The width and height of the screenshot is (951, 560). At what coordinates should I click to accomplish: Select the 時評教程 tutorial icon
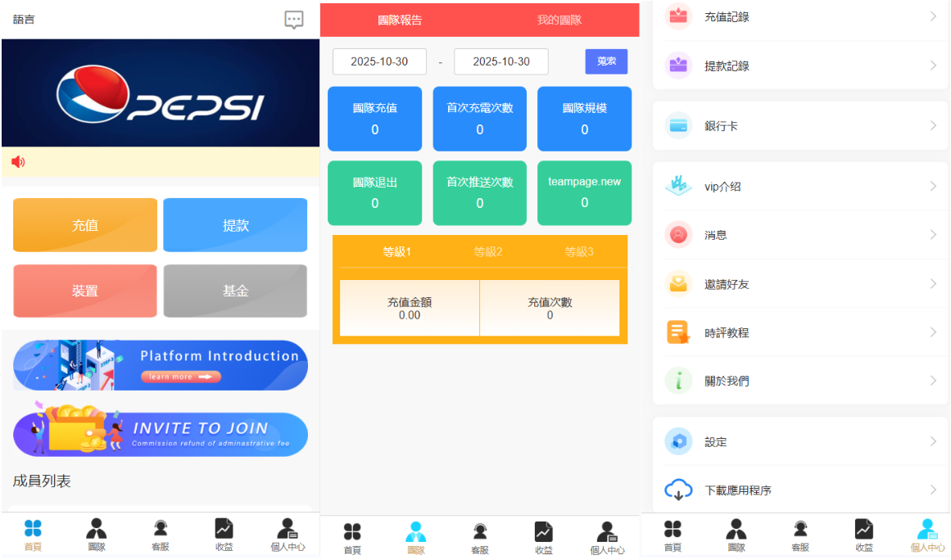[678, 332]
